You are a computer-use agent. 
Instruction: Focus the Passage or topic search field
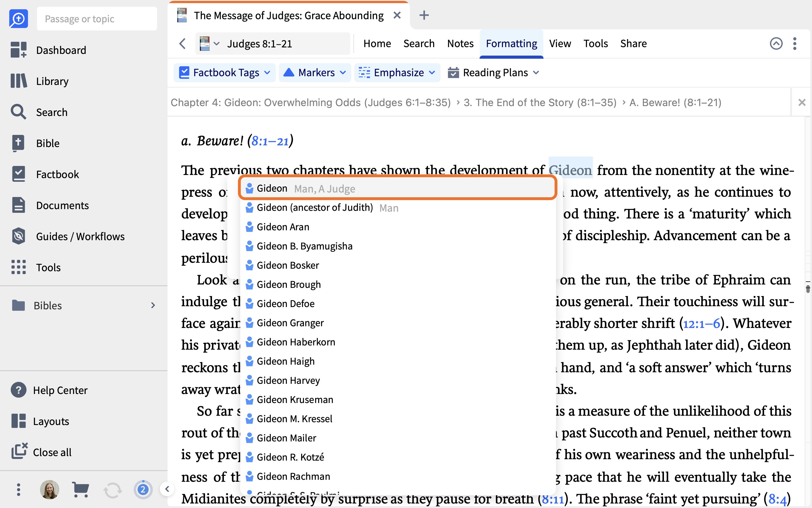[97, 19]
